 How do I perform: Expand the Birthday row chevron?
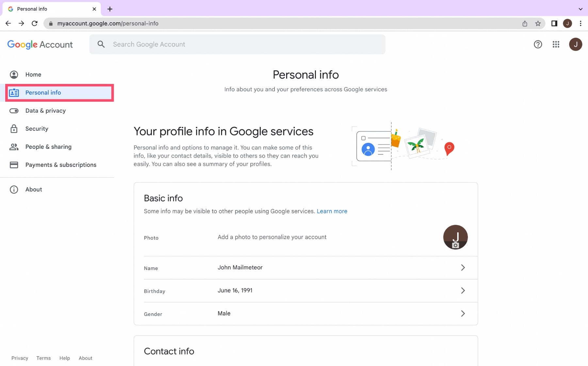tap(463, 291)
